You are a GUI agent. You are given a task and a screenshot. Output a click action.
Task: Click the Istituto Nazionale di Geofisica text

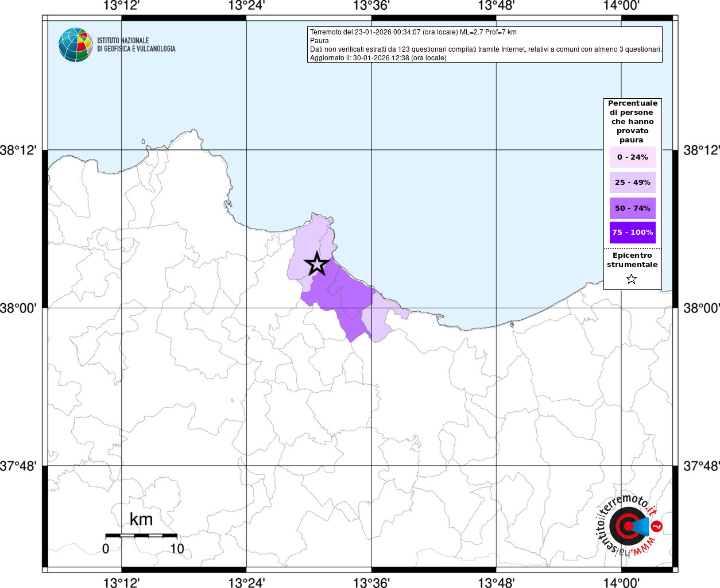(136, 45)
